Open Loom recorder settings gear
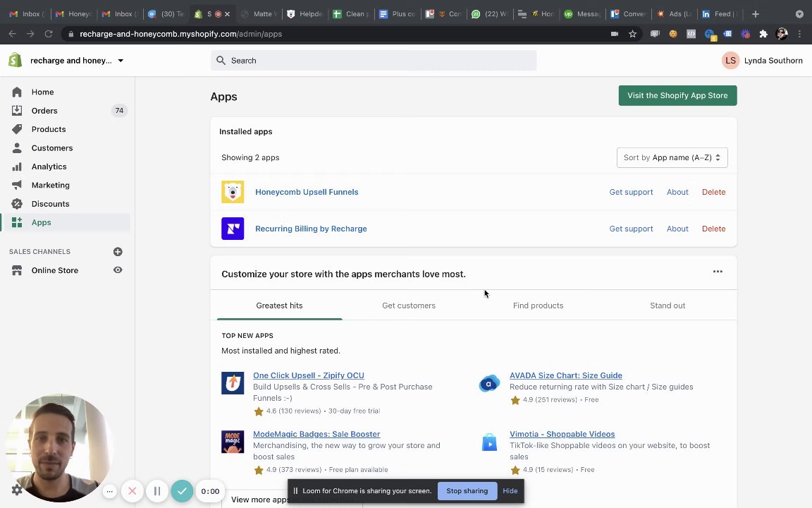Viewport: 812px width, 508px height. (x=17, y=490)
